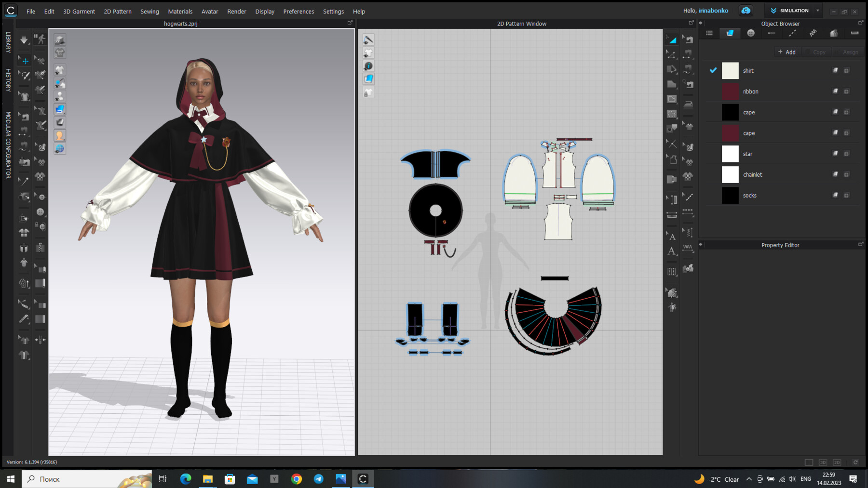Screen dimensions: 868x488
Task: Select the sewing pin tool in 3D toolbar
Action: 23,180
